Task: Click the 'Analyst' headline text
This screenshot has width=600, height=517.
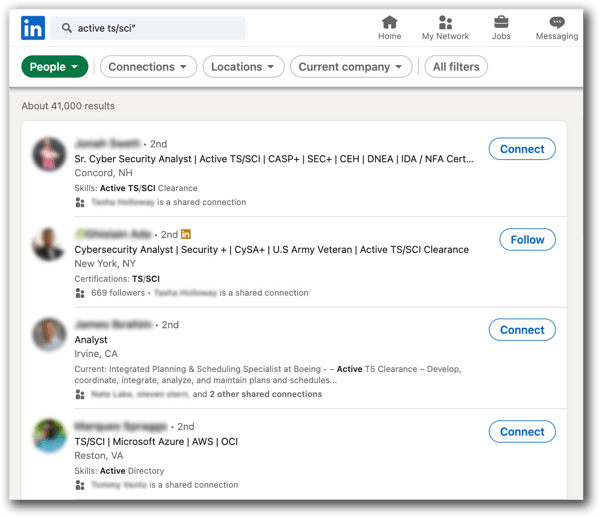Action: pyautogui.click(x=91, y=340)
